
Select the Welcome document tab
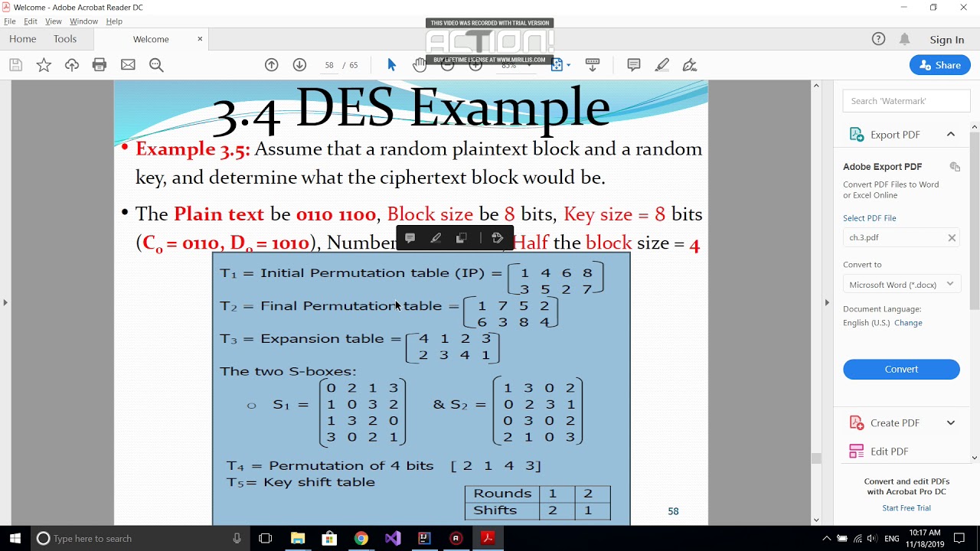[151, 39]
